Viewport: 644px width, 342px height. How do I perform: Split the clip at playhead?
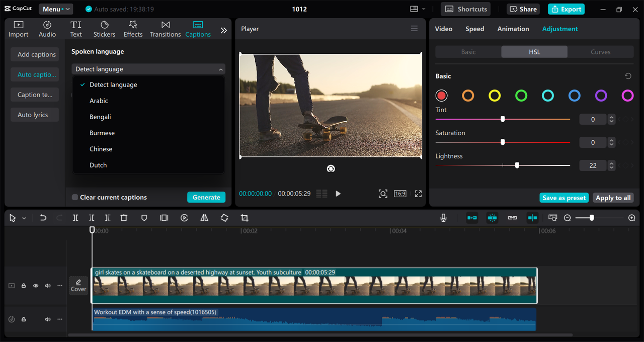click(x=75, y=218)
